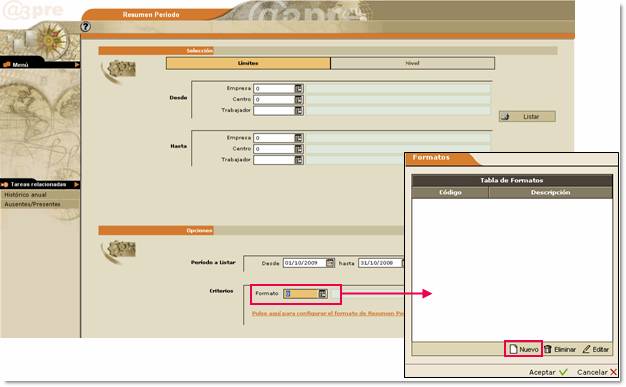Open lookup icon for Desde Empresa field
This screenshot has height=387, width=626.
click(x=299, y=89)
